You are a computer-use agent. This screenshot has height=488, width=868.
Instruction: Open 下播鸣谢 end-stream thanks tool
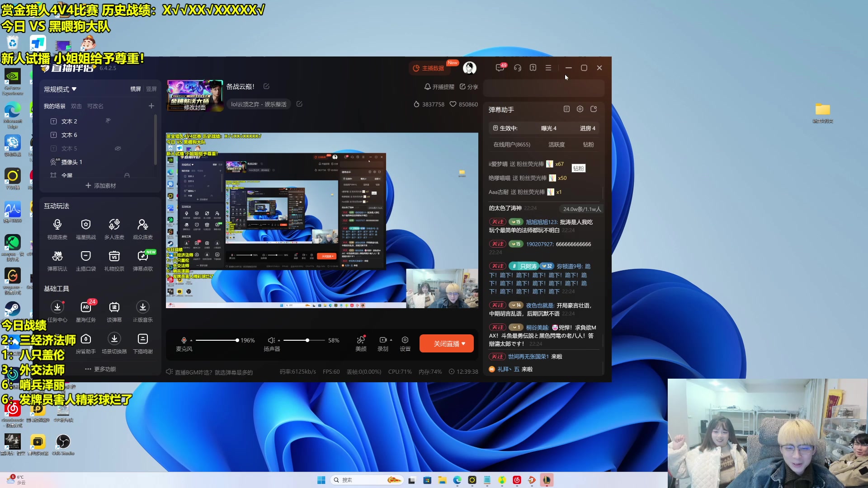point(142,343)
